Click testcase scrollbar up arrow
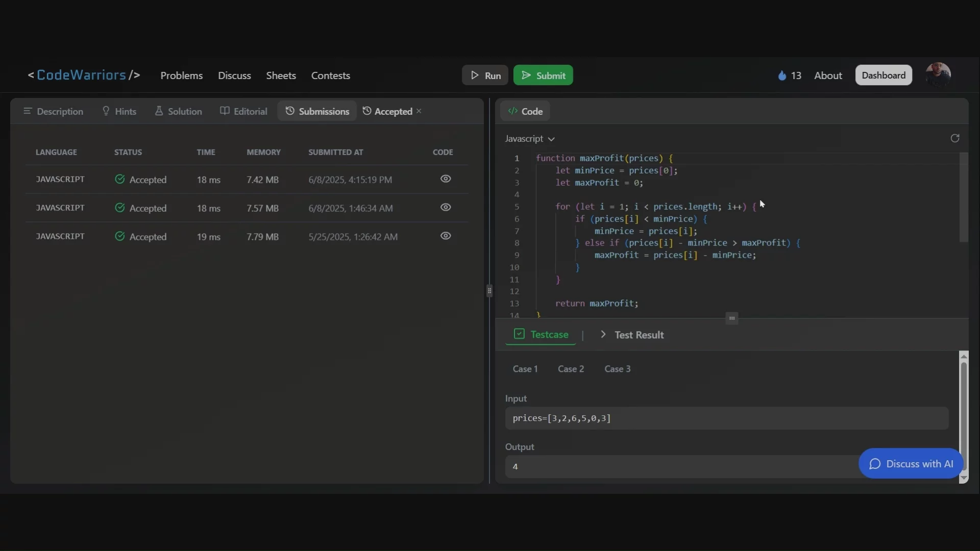980x551 pixels. click(964, 356)
